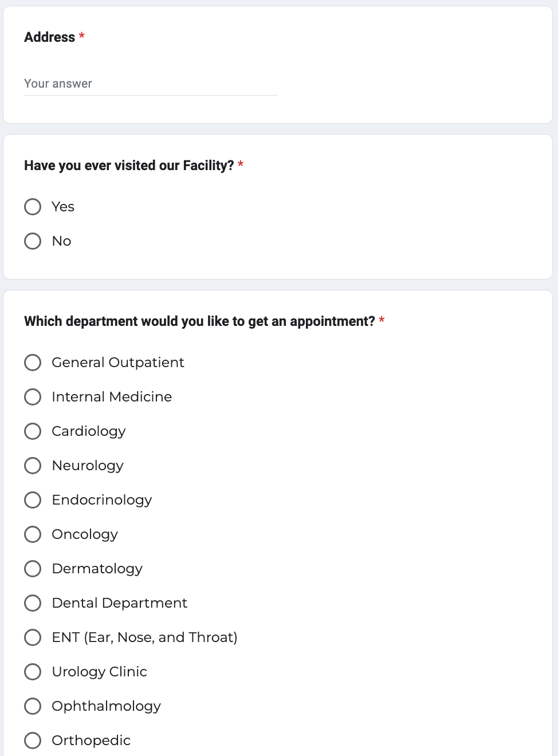Select the Cardiology radio button
The height and width of the screenshot is (756, 558).
point(33,431)
